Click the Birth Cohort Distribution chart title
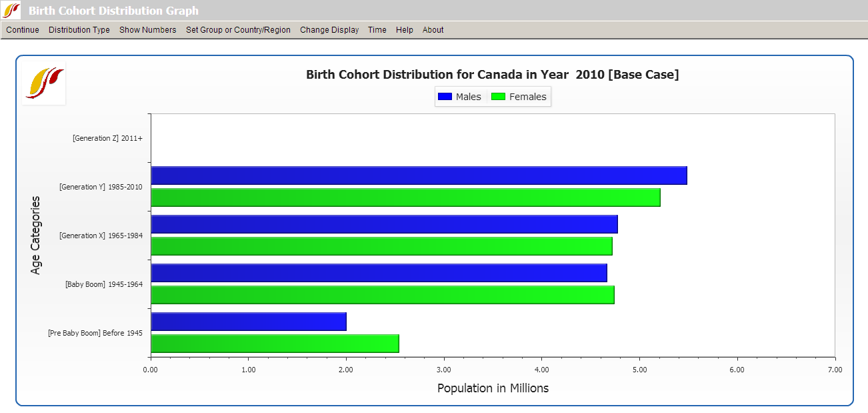This screenshot has width=868, height=413. coord(492,74)
